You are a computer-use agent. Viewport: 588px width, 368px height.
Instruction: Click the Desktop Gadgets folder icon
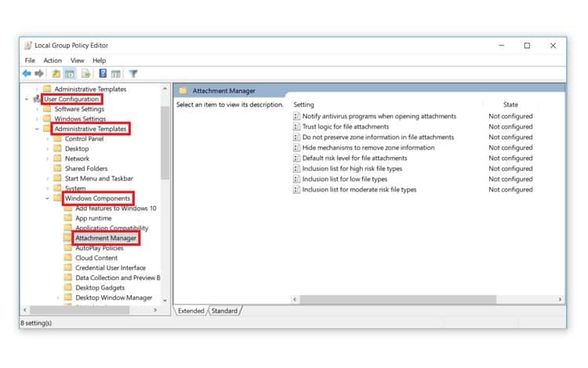tap(68, 288)
